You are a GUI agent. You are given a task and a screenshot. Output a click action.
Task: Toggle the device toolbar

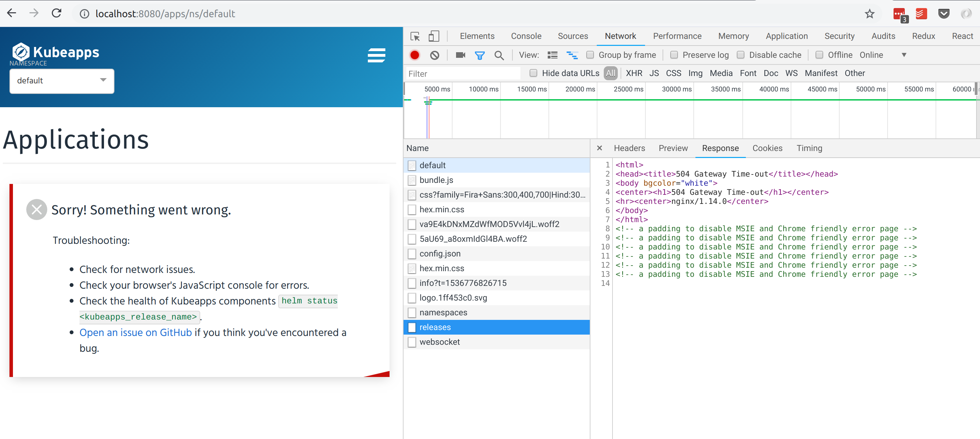tap(434, 36)
